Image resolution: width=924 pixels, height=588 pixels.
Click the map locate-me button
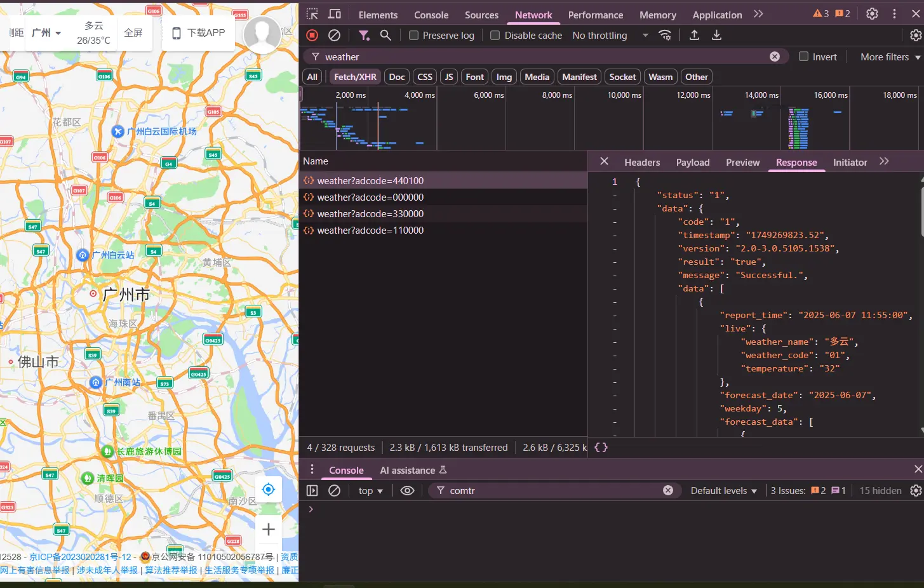click(269, 489)
